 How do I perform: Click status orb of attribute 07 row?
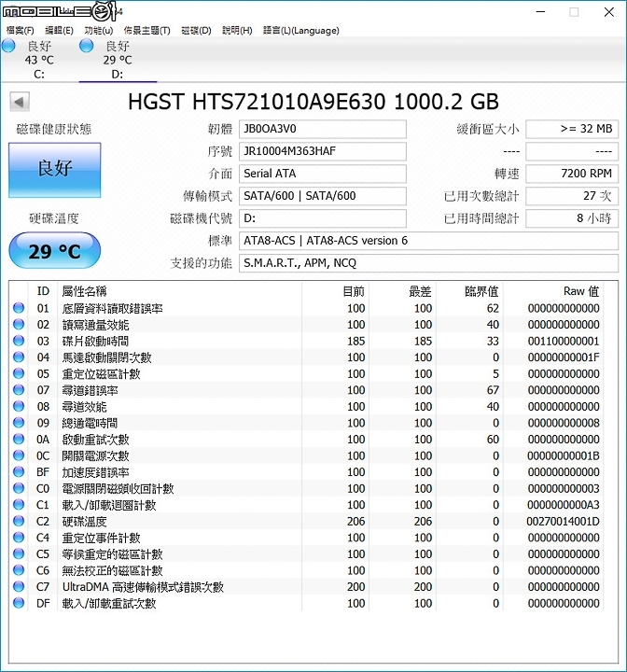(19, 389)
